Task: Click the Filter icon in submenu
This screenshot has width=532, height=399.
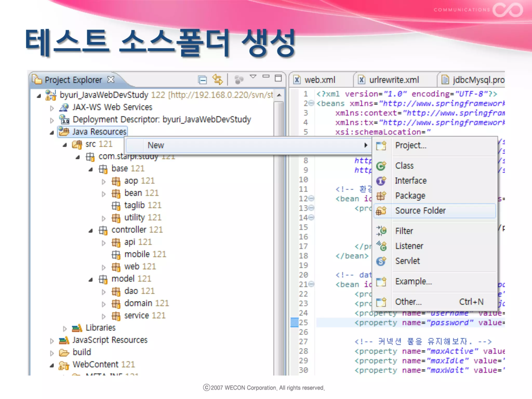Action: (x=381, y=231)
